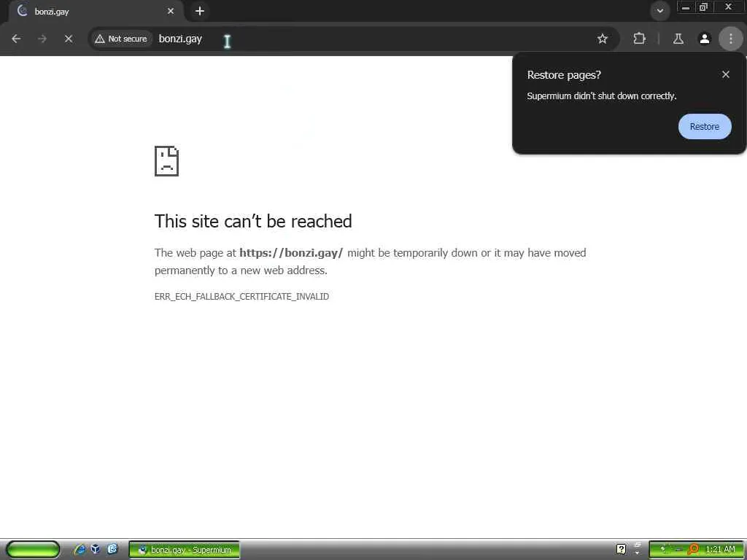
Task: Minimize the Supermium window
Action: click(x=686, y=7)
